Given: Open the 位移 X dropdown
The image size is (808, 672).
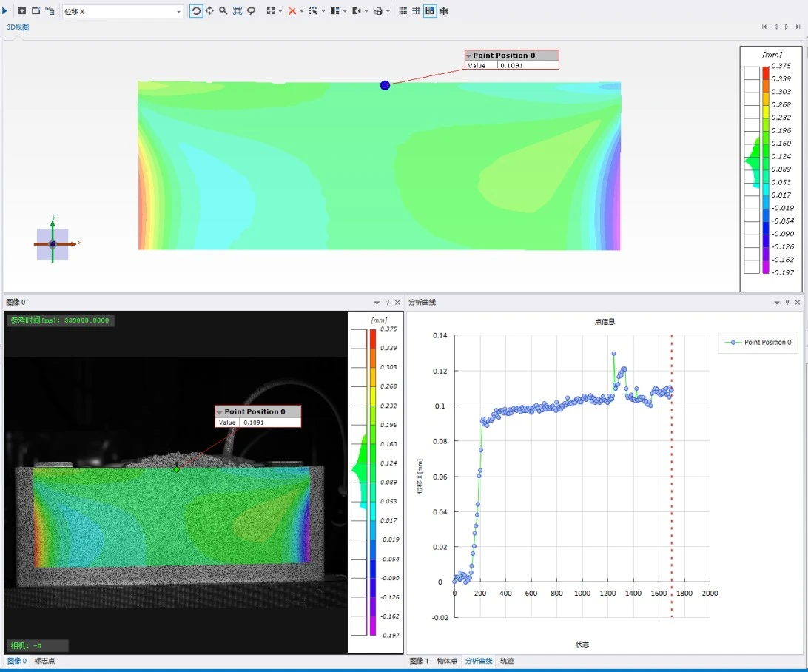Looking at the screenshot, I should coord(179,12).
